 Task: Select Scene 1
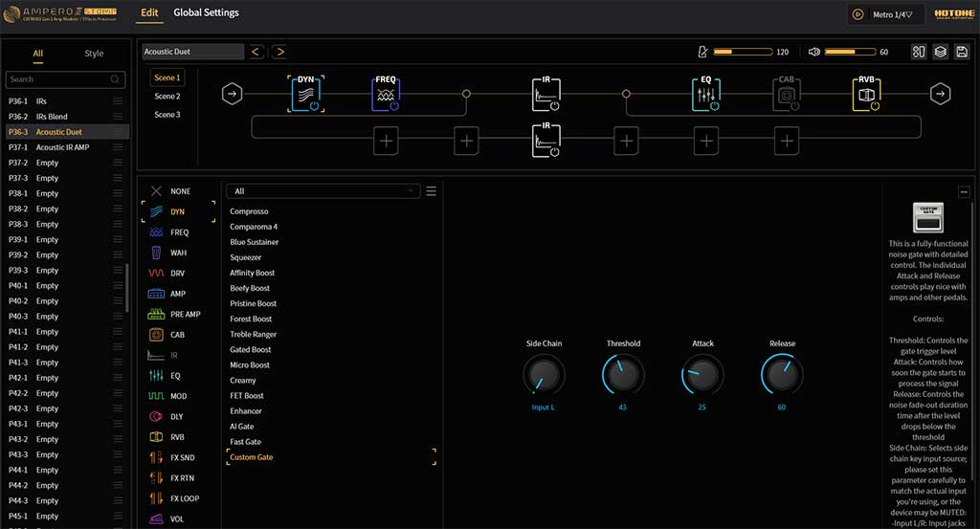pyautogui.click(x=167, y=78)
